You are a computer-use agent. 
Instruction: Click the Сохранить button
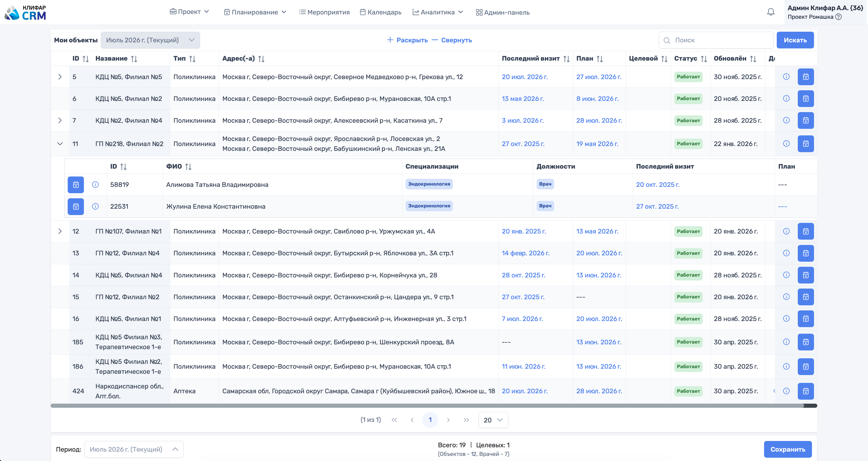pyautogui.click(x=787, y=450)
